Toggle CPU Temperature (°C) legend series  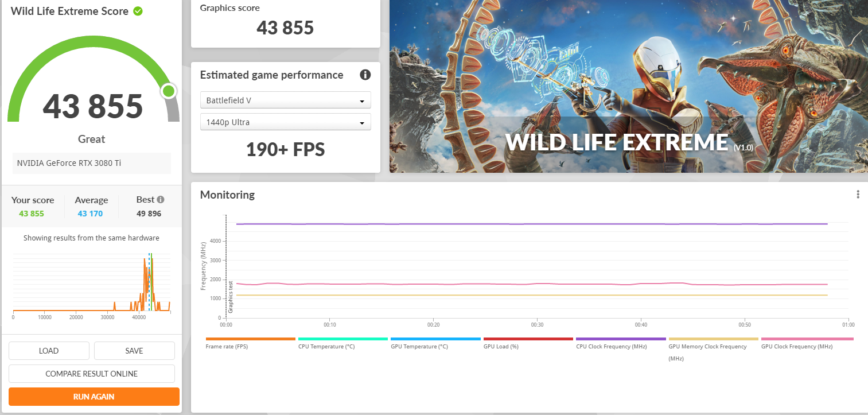coord(343,343)
